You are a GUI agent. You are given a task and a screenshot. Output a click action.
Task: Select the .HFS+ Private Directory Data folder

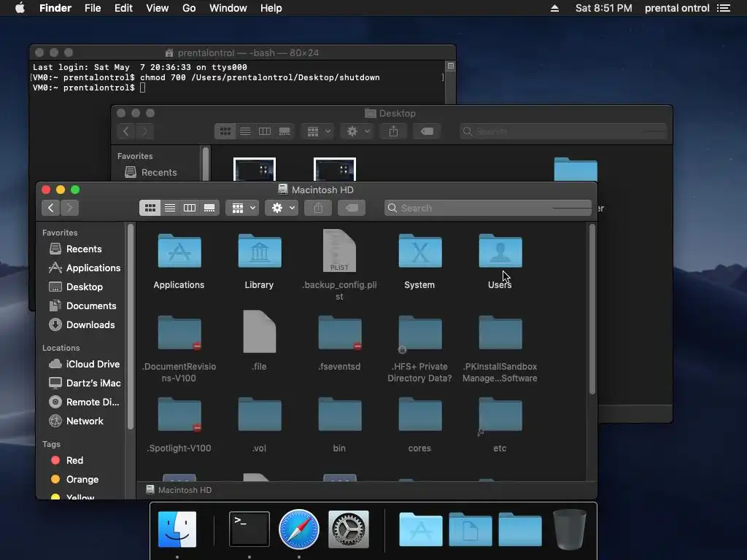pos(419,332)
